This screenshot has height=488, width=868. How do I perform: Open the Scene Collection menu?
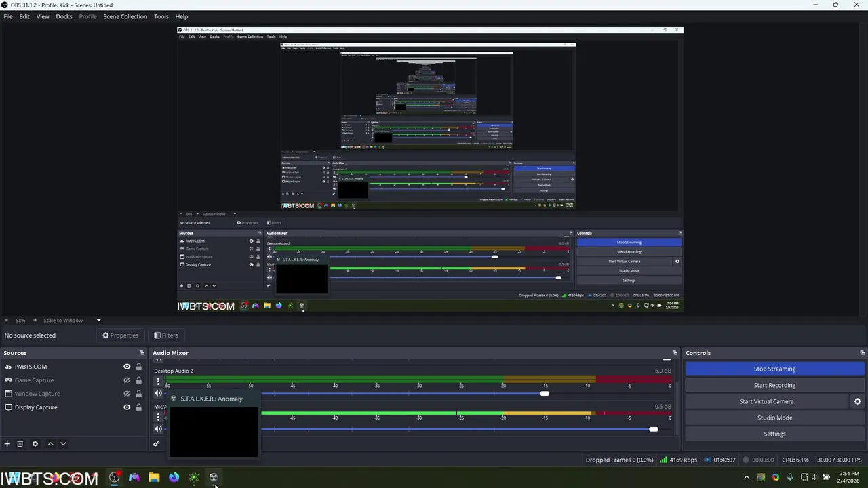(x=125, y=16)
